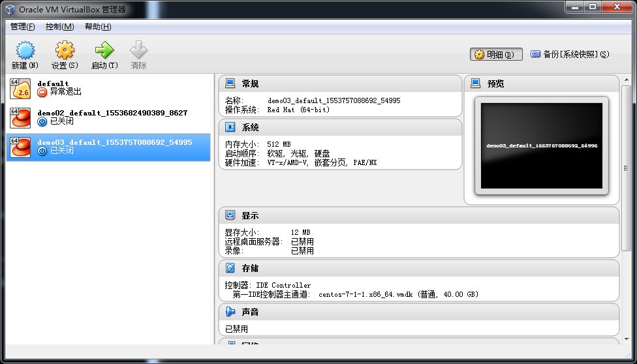This screenshot has height=364, width=637.
Task: Click the VM preview thumbnail screen
Action: tap(542, 146)
